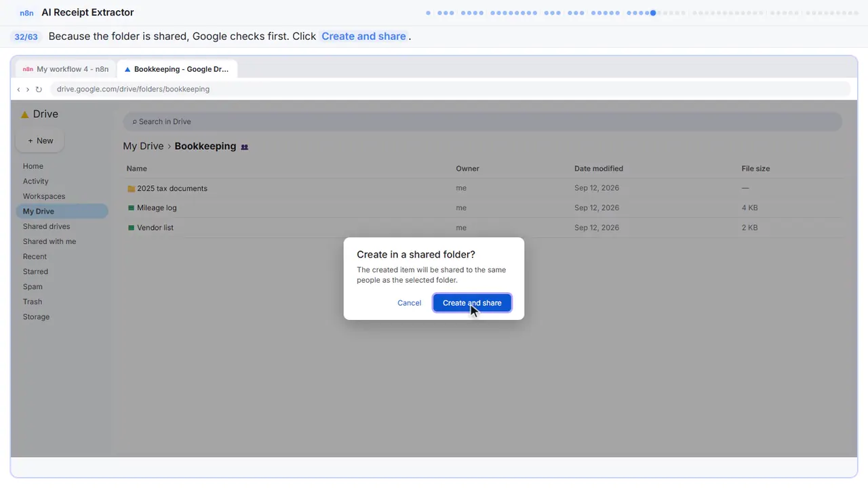
Task: Sort by the Name column header
Action: [x=136, y=169]
